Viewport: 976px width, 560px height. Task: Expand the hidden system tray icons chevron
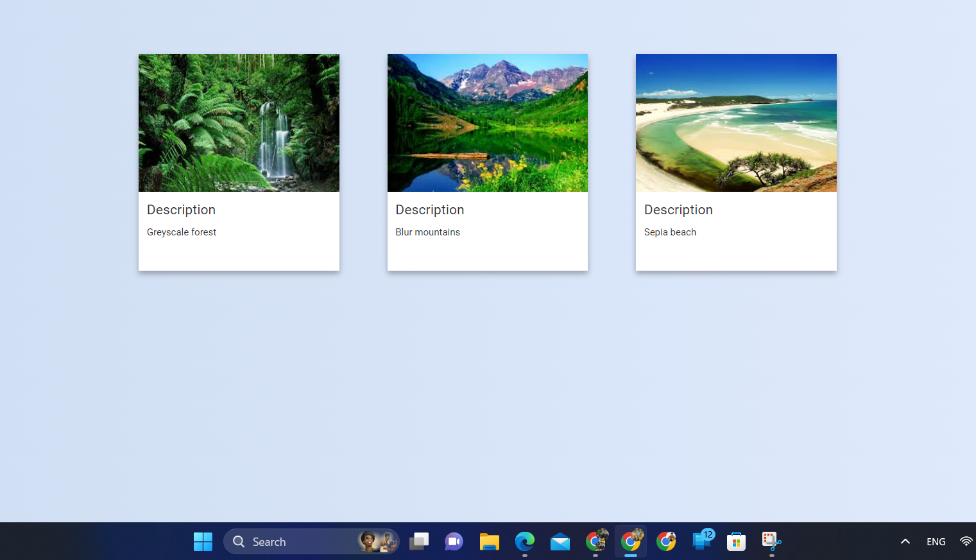[905, 542]
